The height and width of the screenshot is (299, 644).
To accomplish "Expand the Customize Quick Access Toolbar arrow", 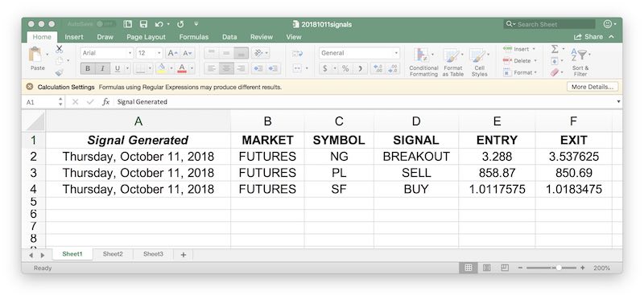I will tap(196, 24).
